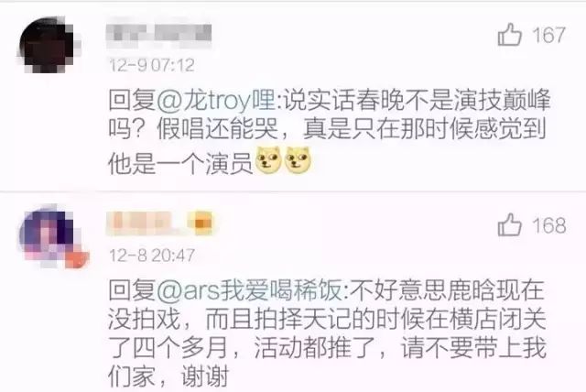Click the second doge emoji
The height and width of the screenshot is (392, 586).
pyautogui.click(x=298, y=161)
